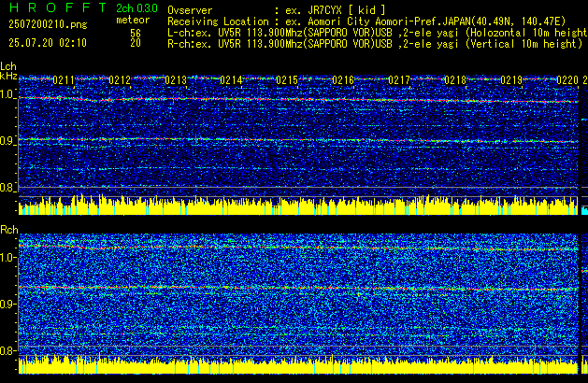
Task: Click the kHz unit label
Action: [8, 76]
